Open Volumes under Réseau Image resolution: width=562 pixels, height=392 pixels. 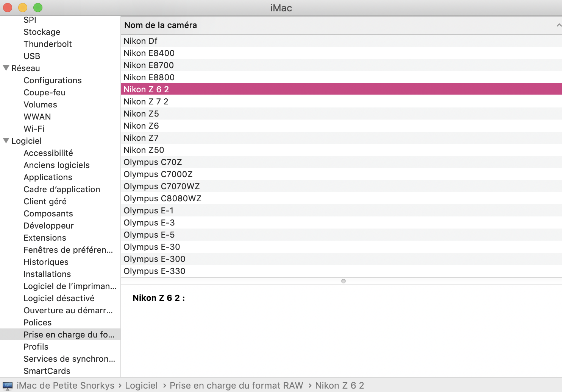point(41,104)
